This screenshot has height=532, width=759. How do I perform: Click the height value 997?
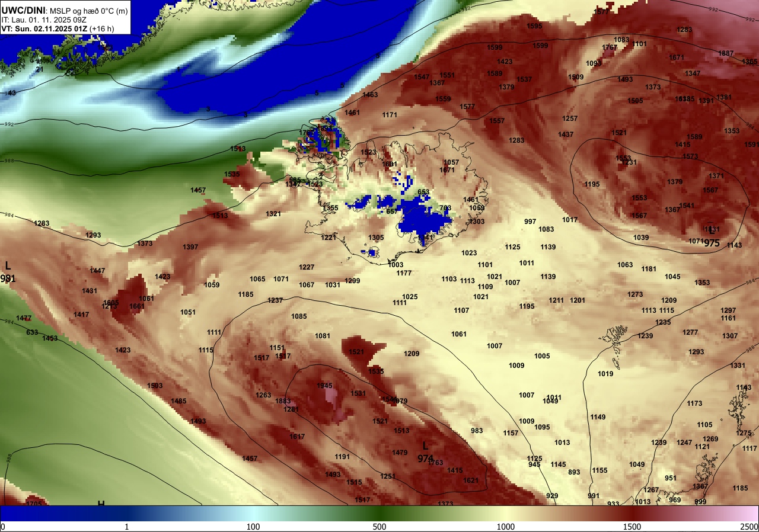[x=530, y=222]
